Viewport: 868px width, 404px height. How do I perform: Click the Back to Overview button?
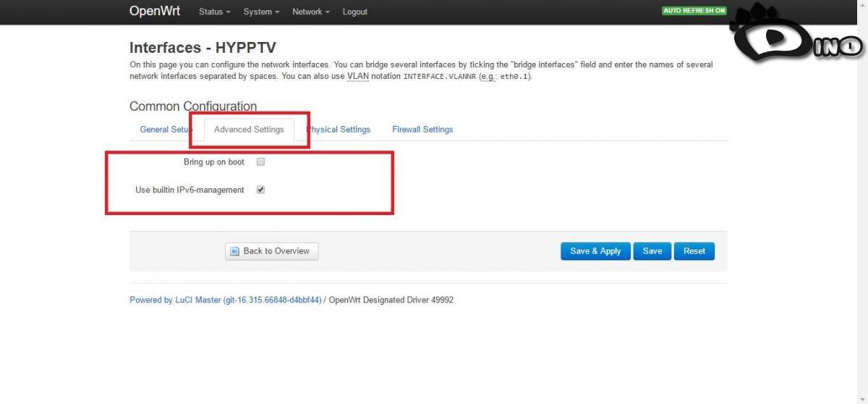(x=271, y=251)
